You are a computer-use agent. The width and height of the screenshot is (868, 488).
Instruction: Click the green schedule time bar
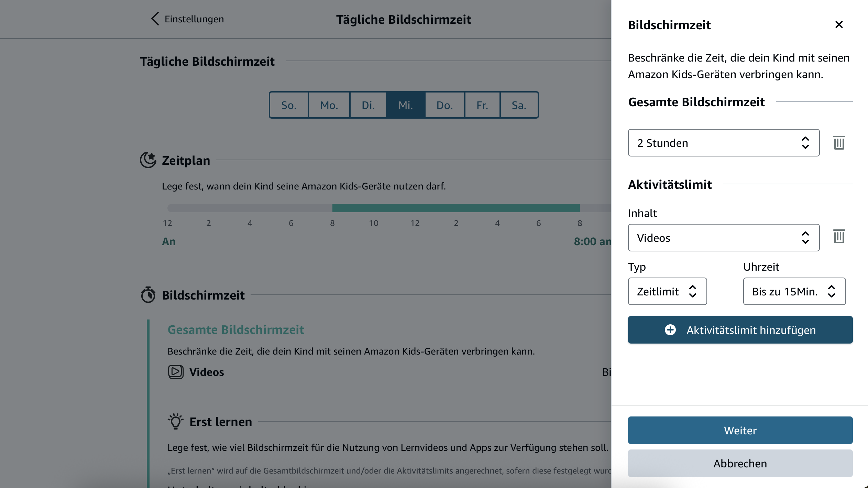point(456,208)
